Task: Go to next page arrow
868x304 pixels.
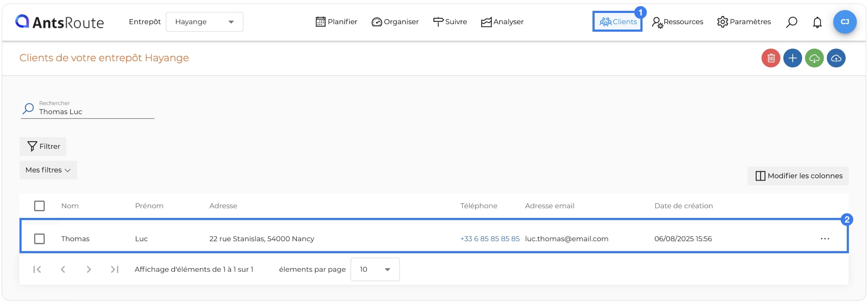Action: [89, 269]
